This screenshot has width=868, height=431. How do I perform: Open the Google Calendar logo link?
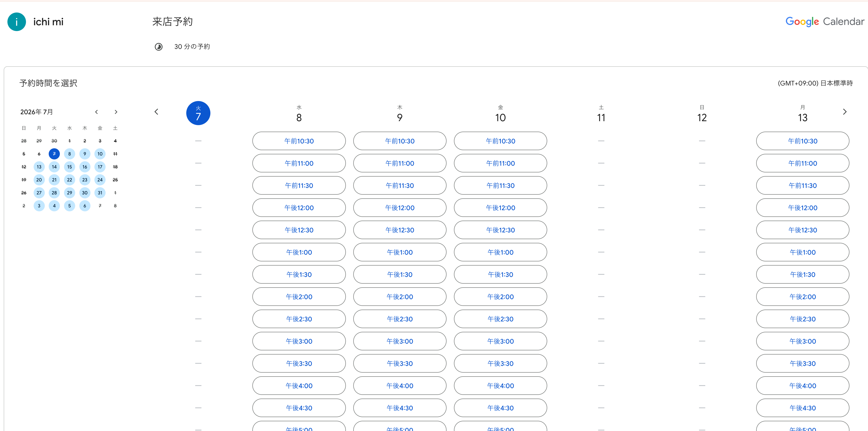[825, 22]
